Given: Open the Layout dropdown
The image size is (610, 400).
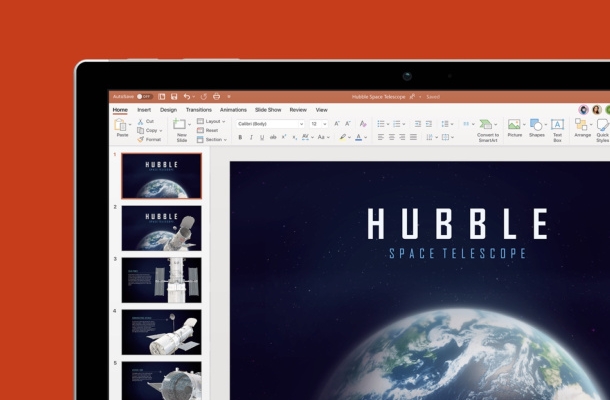Looking at the screenshot, I should 211,121.
